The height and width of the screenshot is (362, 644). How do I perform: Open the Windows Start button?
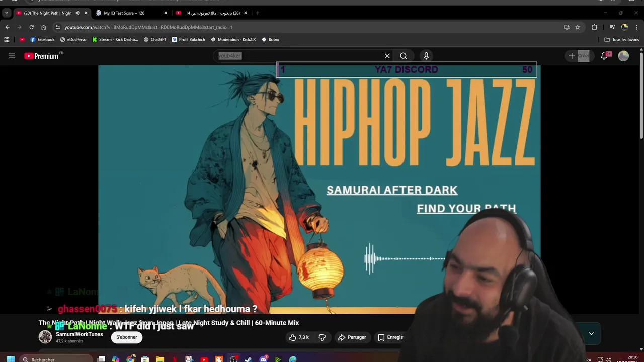[11, 359]
